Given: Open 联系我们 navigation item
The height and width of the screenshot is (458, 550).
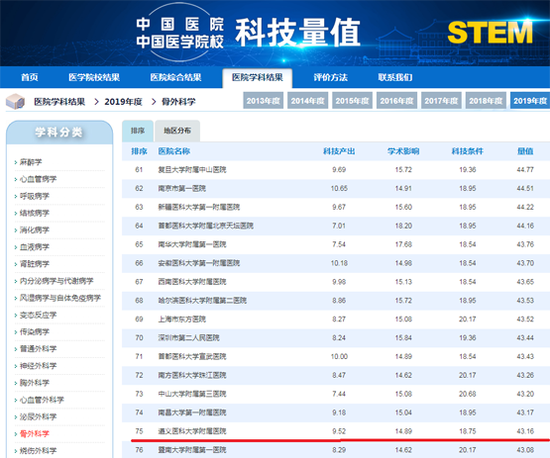Looking at the screenshot, I should [x=395, y=77].
